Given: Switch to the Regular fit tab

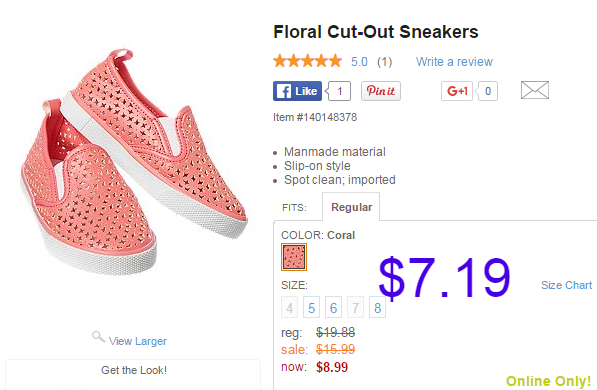Looking at the screenshot, I should coord(351,207).
